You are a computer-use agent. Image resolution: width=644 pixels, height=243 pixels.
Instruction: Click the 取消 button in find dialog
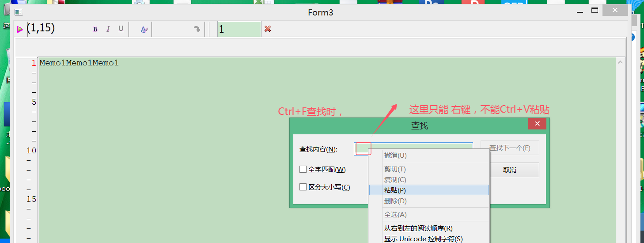click(510, 170)
